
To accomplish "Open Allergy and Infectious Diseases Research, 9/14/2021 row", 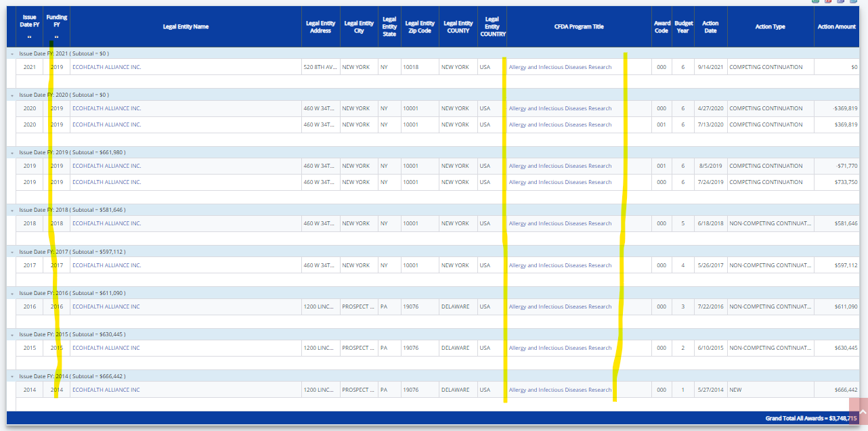I will pos(560,67).
